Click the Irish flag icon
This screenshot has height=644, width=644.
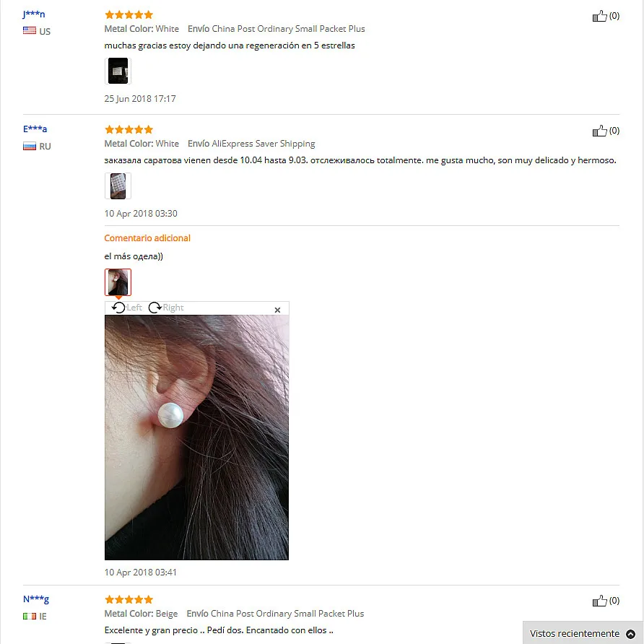[x=30, y=616]
